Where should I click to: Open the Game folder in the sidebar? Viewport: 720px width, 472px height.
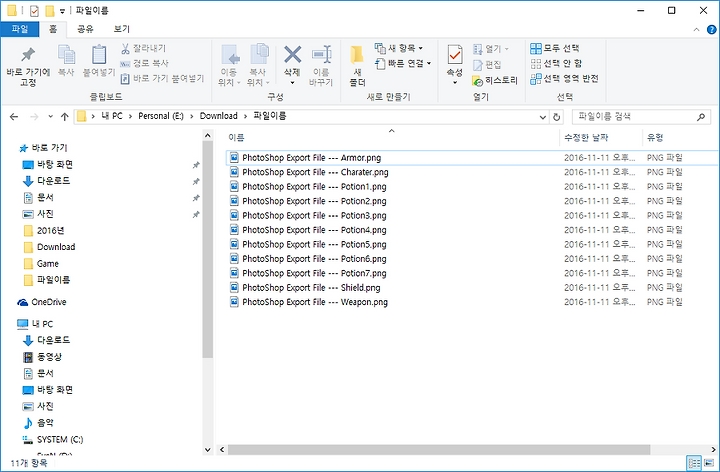pyautogui.click(x=41, y=264)
